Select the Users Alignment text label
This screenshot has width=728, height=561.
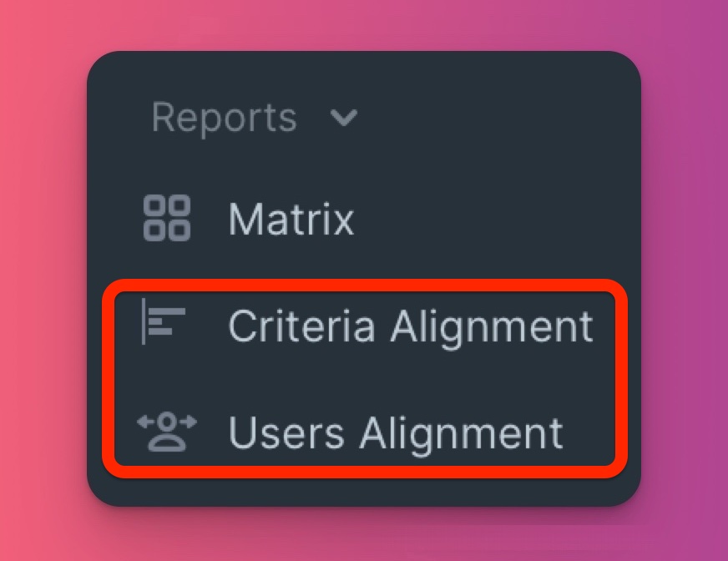tap(396, 434)
